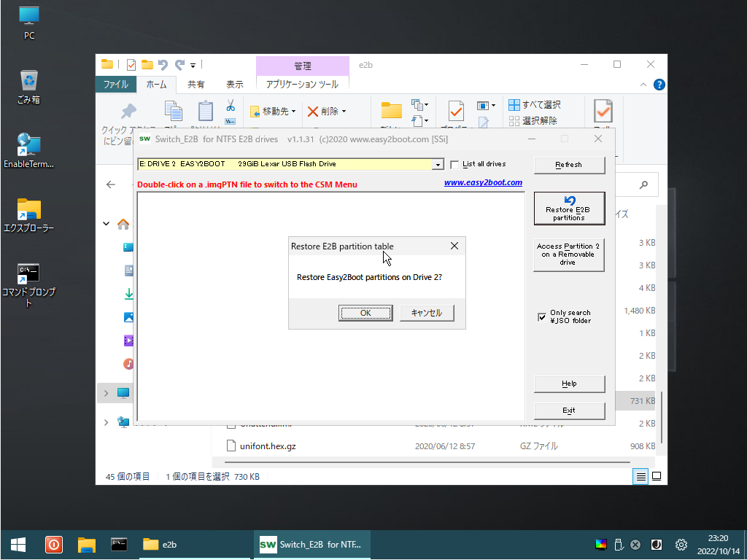
Task: Click the downloads arrow icon in sidebar
Action: (128, 294)
